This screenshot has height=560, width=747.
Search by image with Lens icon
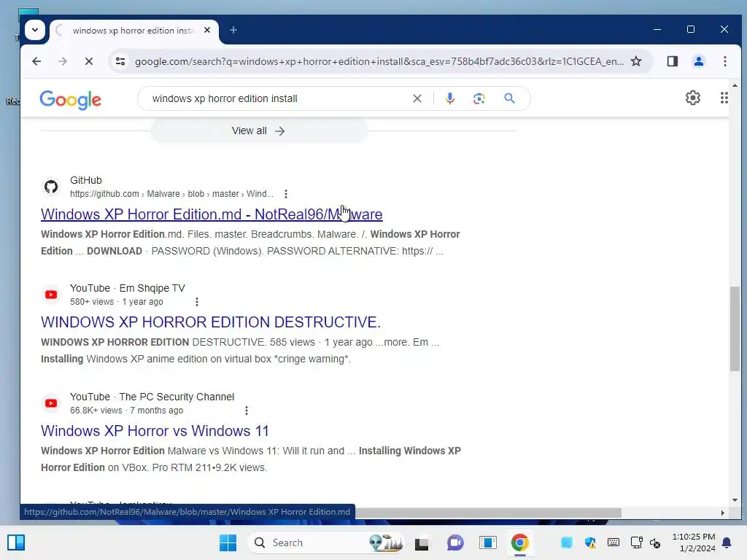[x=479, y=98]
